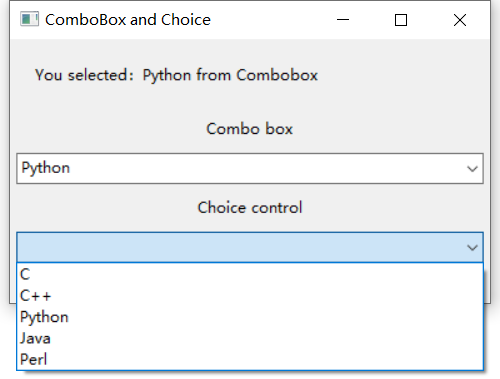Click the application icon in the title bar

coord(29,19)
